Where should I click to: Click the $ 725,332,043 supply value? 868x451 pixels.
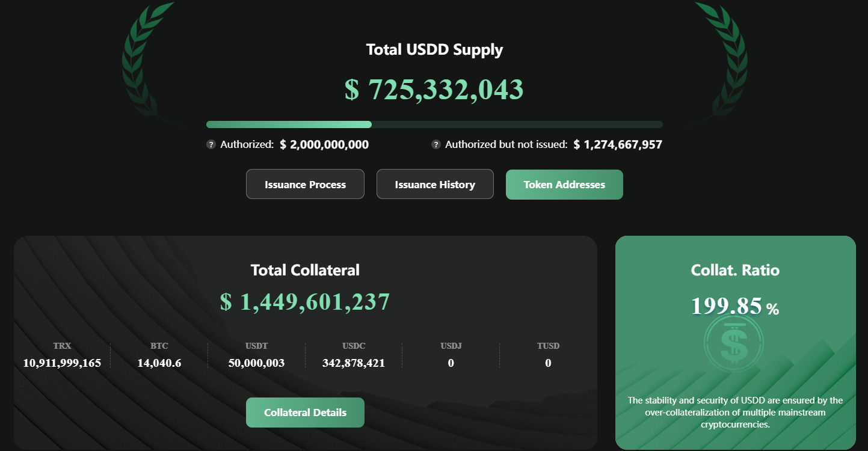[434, 90]
